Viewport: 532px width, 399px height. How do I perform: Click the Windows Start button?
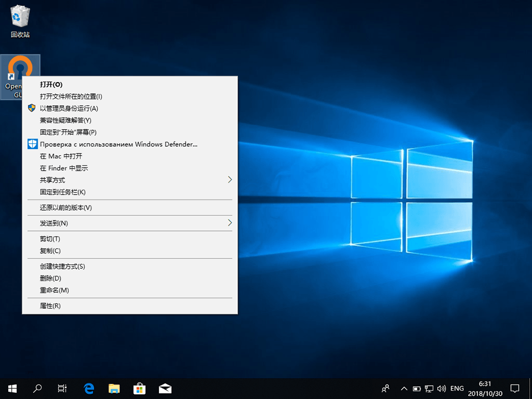tap(12, 388)
